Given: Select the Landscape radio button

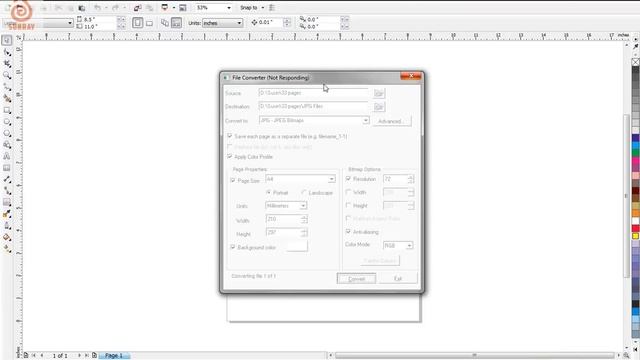Looking at the screenshot, I should point(304,192).
